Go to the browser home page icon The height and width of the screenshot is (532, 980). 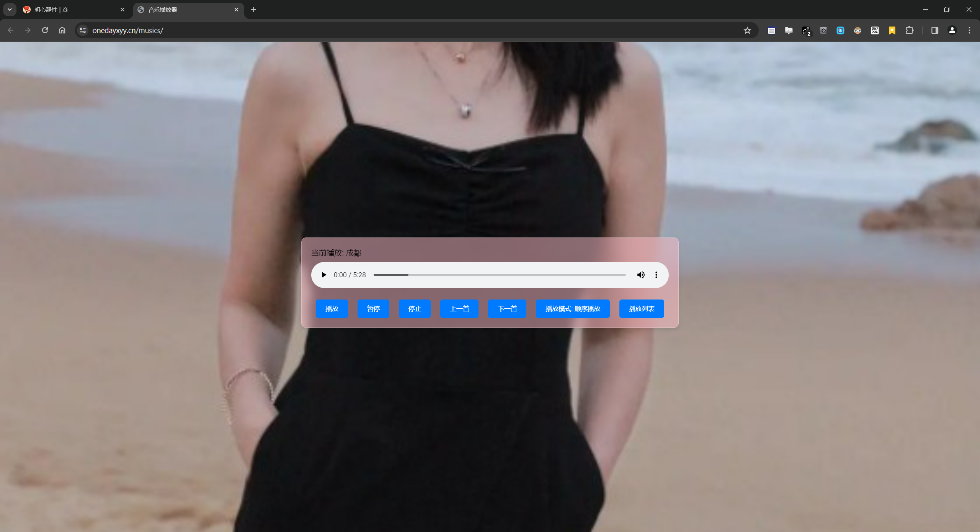click(62, 30)
